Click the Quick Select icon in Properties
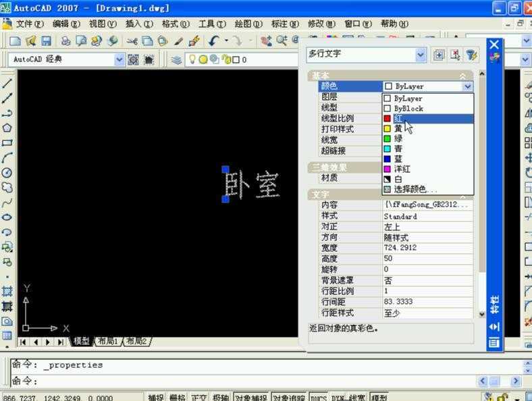Viewport: 532px width, 401px height. [471, 55]
